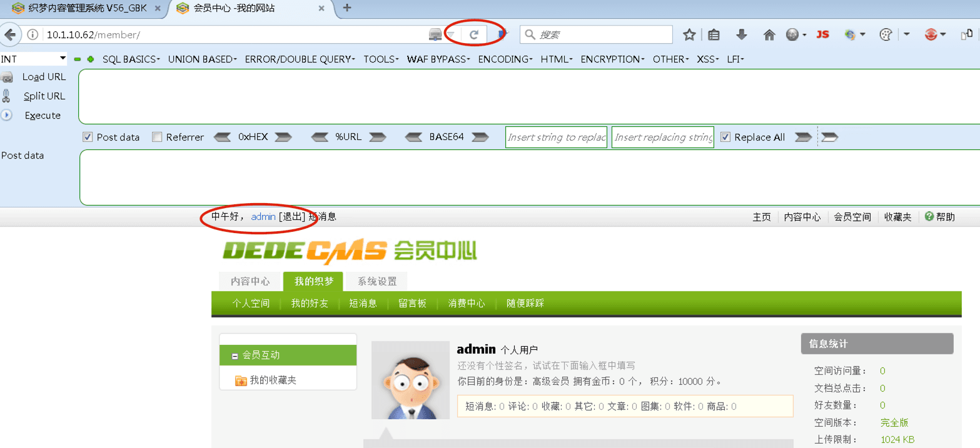Image resolution: width=980 pixels, height=448 pixels.
Task: Open the 会员空间 top link
Action: pos(852,217)
